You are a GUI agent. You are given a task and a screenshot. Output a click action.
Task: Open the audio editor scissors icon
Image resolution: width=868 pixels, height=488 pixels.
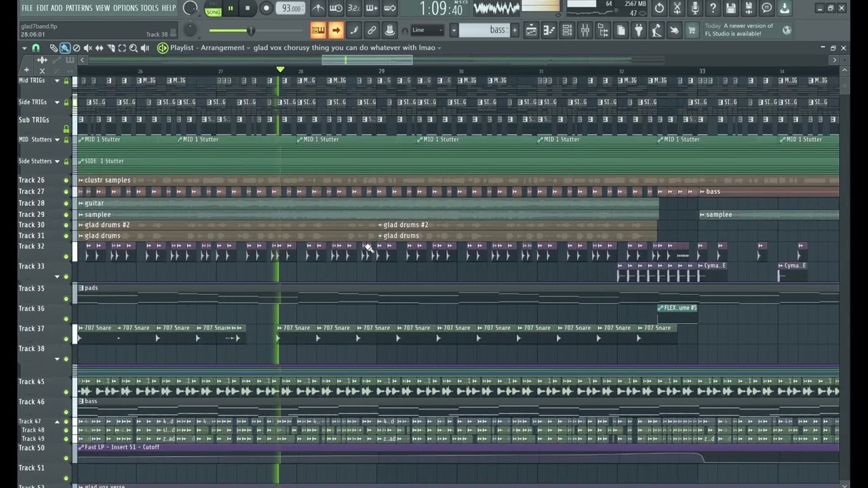(677, 8)
